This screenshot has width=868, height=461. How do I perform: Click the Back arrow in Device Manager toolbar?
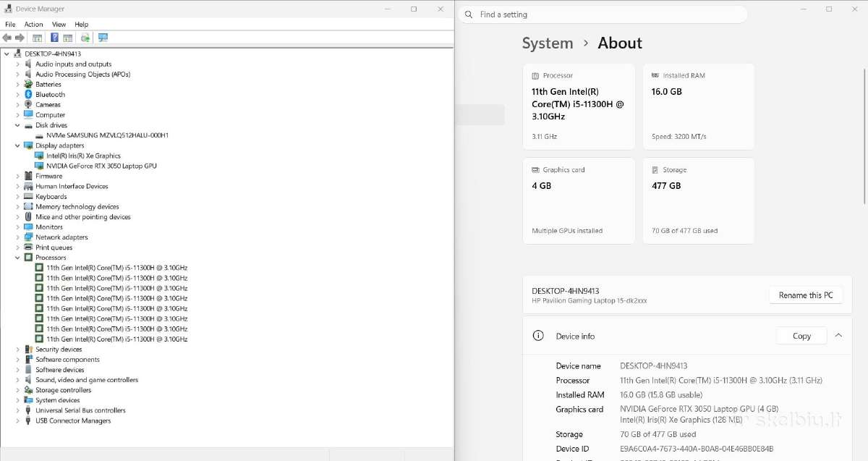tap(7, 38)
